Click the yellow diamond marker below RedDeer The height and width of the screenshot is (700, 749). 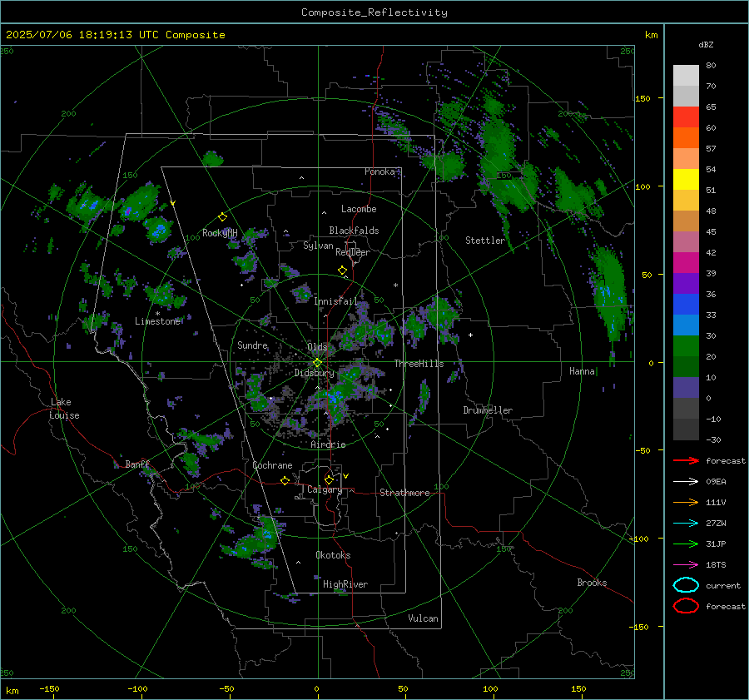(x=342, y=271)
